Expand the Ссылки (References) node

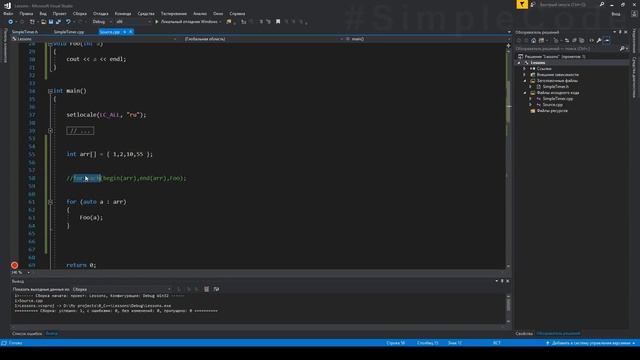(x=525, y=69)
